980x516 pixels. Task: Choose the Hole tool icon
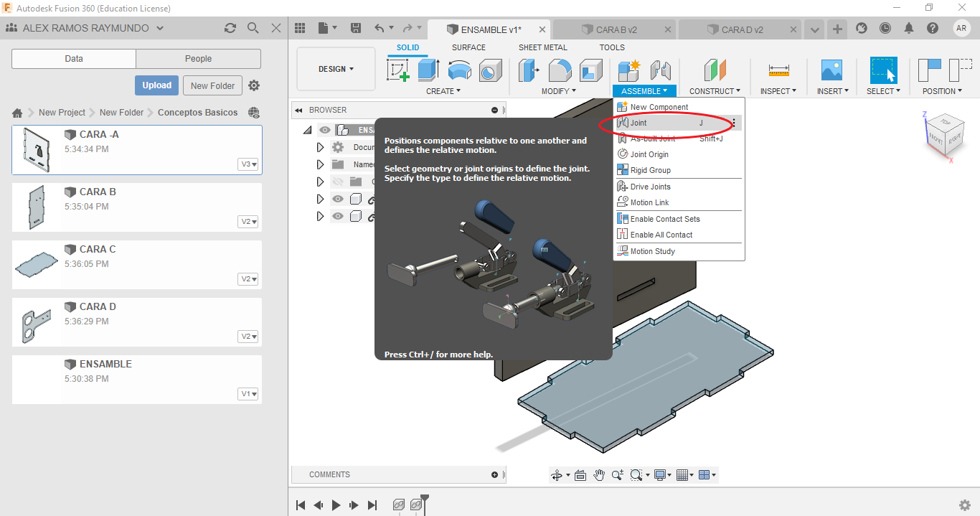pyautogui.click(x=490, y=70)
